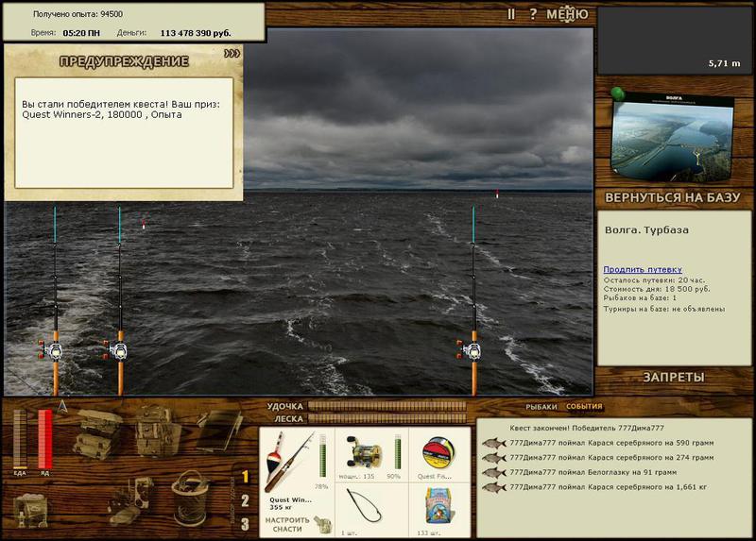Click the 'Волга. Турбаза' location title
The width and height of the screenshot is (756, 541).
coord(646,229)
